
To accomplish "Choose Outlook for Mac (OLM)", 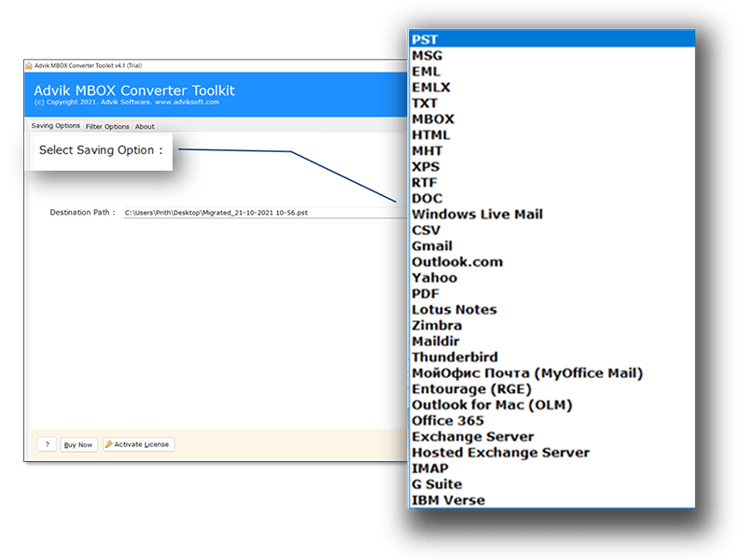I will pyautogui.click(x=552, y=404).
